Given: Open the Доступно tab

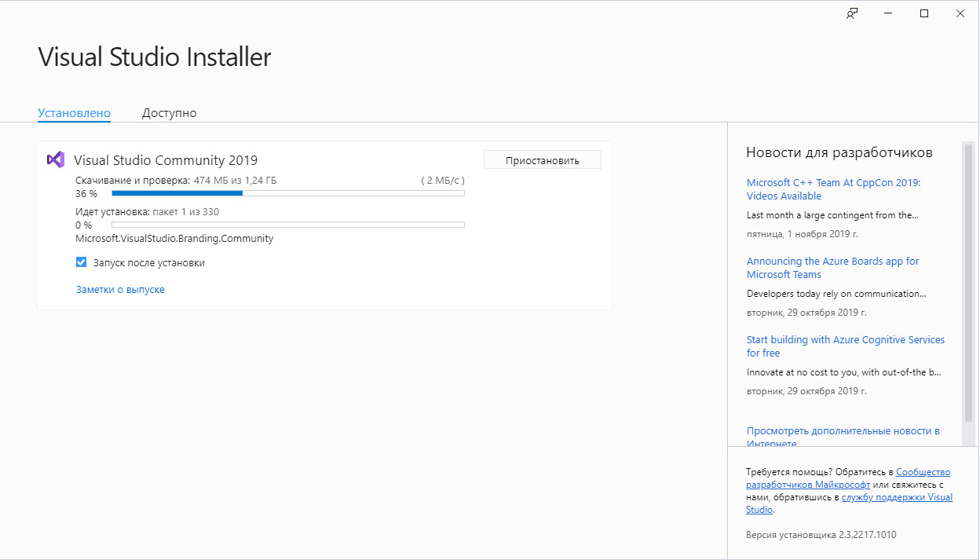Looking at the screenshot, I should tap(169, 113).
